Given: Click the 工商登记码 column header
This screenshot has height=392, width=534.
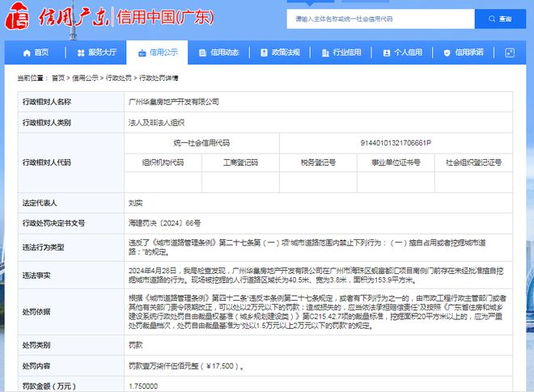Looking at the screenshot, I should pos(240,162).
